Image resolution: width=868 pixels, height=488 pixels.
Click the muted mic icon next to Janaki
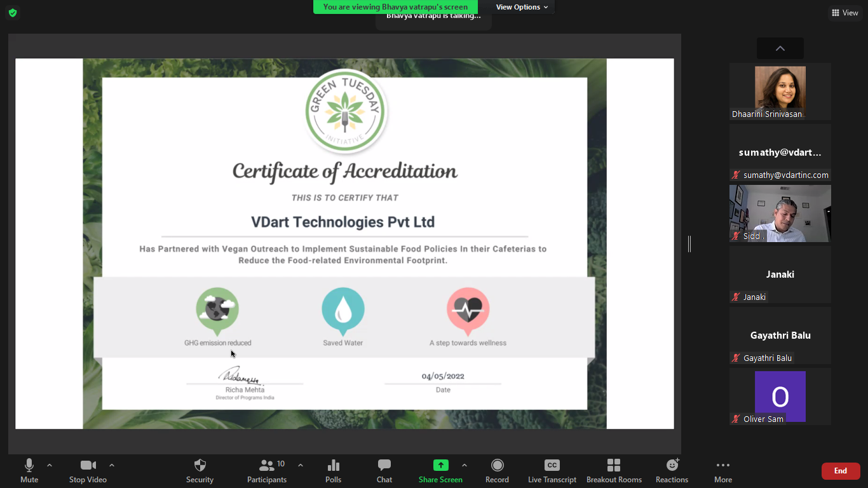(x=736, y=297)
